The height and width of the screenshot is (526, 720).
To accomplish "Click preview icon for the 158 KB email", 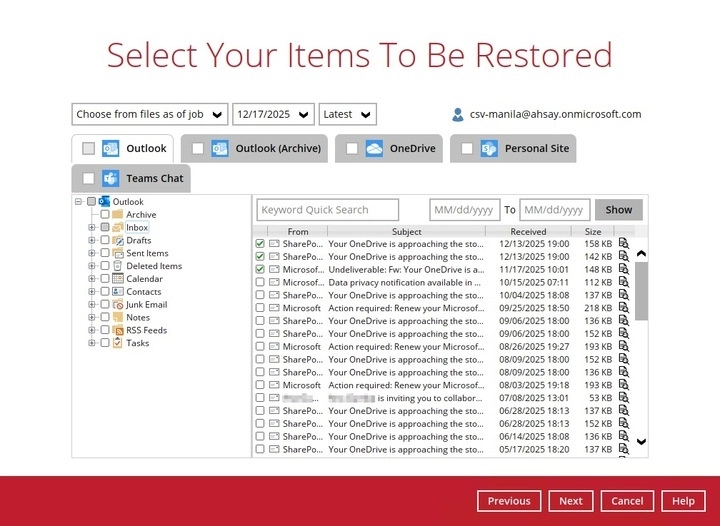I will (623, 243).
